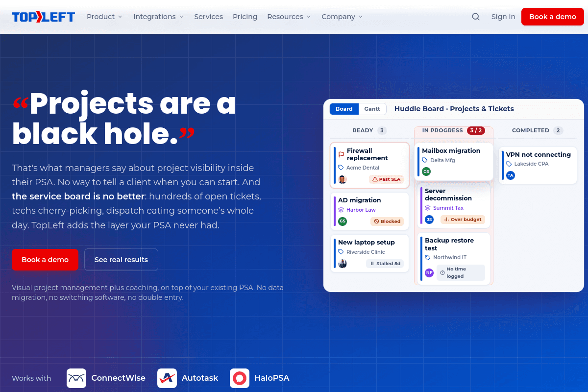Click the HaloPSA text label
Viewport: 588px width, 392px height.
pyautogui.click(x=272, y=378)
